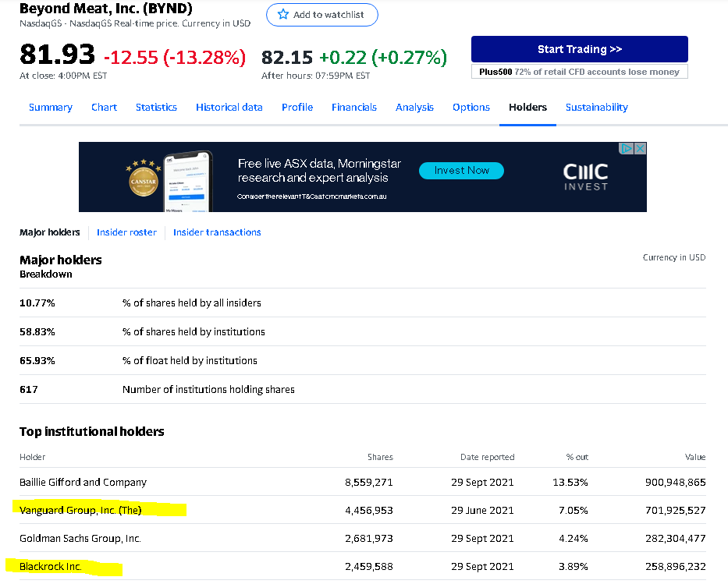This screenshot has height=584, width=728.
Task: Open the Chart tab
Action: click(x=104, y=107)
